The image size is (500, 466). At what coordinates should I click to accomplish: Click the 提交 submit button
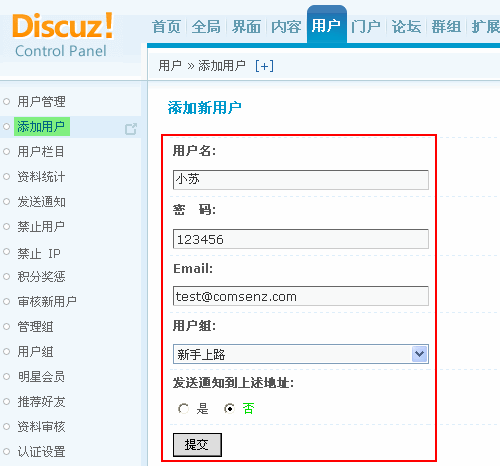(197, 445)
